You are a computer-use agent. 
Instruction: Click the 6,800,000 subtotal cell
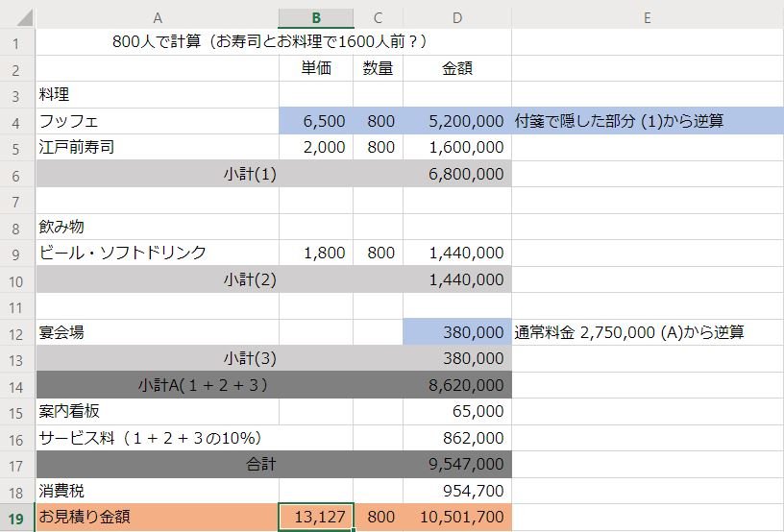[x=457, y=174]
